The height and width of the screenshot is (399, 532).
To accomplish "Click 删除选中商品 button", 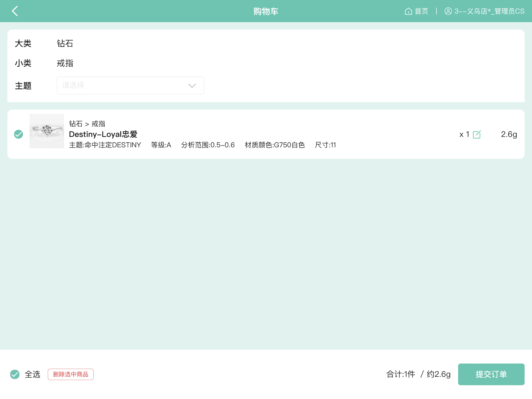I will (x=70, y=374).
